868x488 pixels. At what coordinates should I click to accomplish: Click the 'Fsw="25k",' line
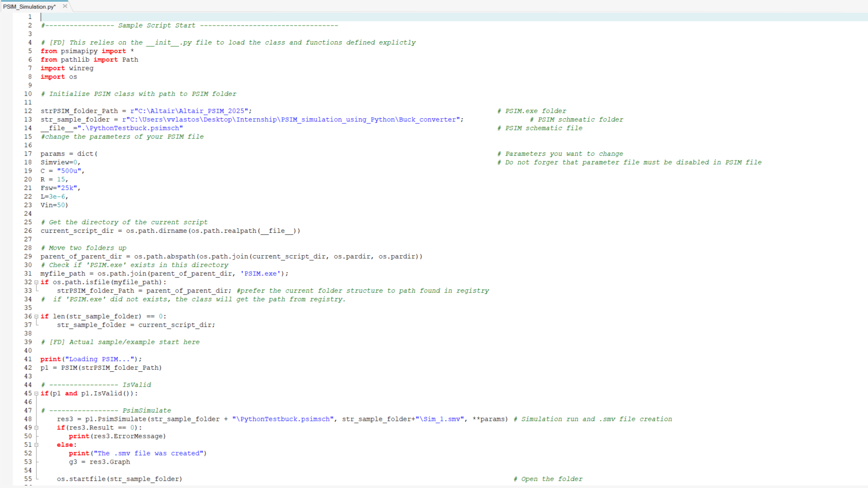coord(61,188)
